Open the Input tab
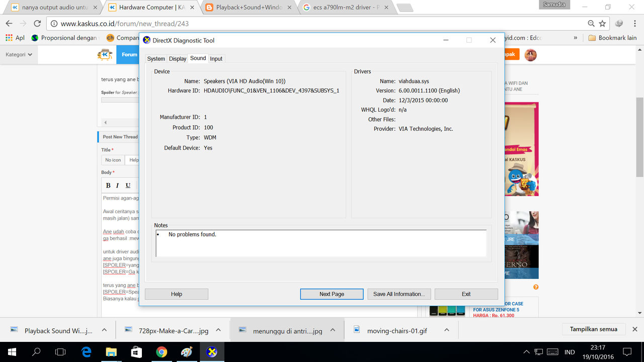This screenshot has height=362, width=644. tap(216, 59)
